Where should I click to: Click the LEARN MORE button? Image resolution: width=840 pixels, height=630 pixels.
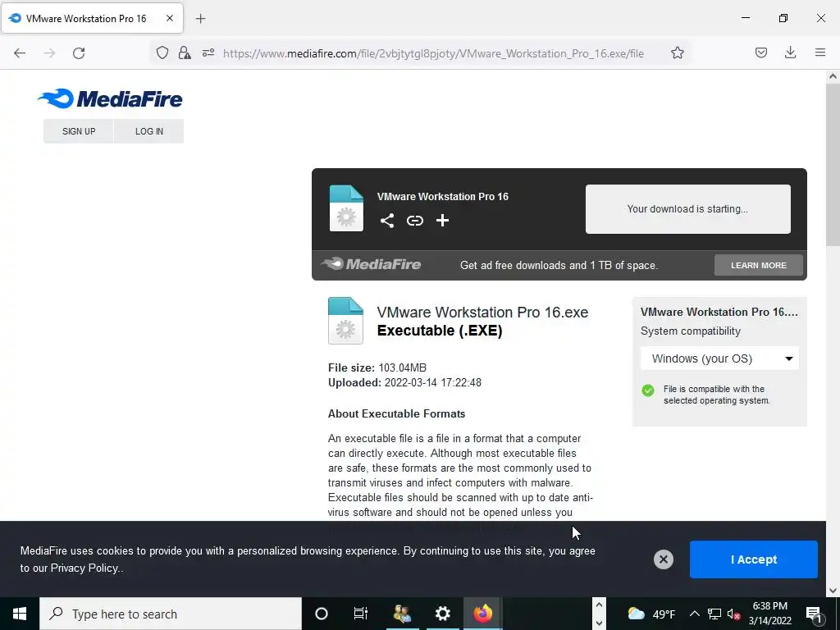click(759, 265)
